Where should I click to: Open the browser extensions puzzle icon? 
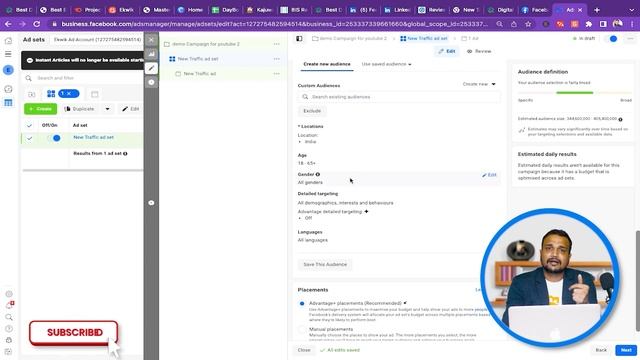[589, 24]
